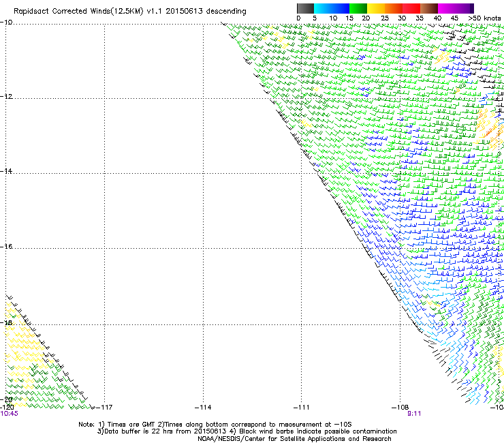Click the '-120' longitude label at bottom left
The image size is (504, 443).
(x=7, y=408)
